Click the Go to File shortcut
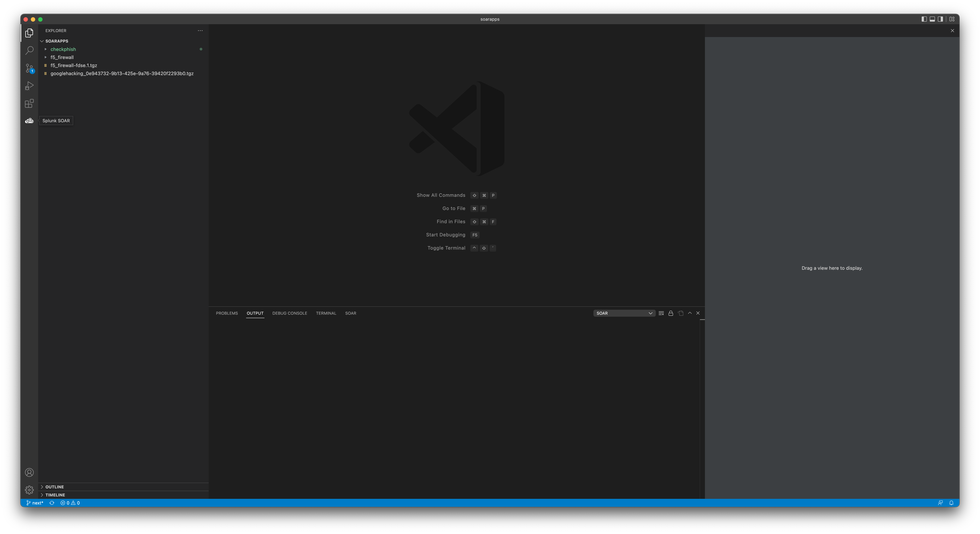The width and height of the screenshot is (980, 534). (464, 209)
